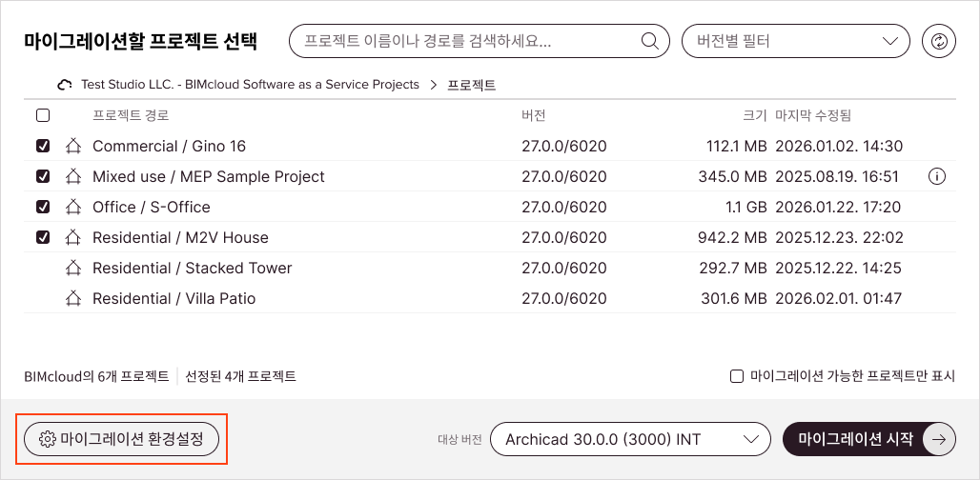Select Residential / M2V House project name
The width and height of the screenshot is (980, 480).
[180, 237]
